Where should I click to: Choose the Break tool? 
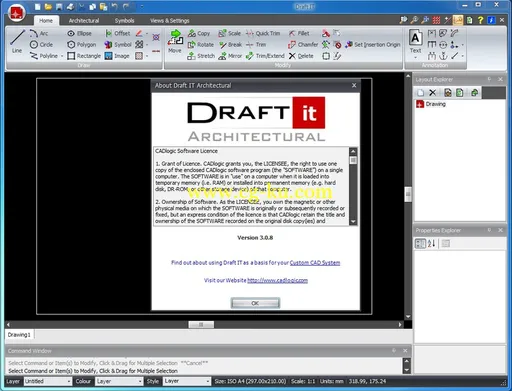click(x=230, y=44)
